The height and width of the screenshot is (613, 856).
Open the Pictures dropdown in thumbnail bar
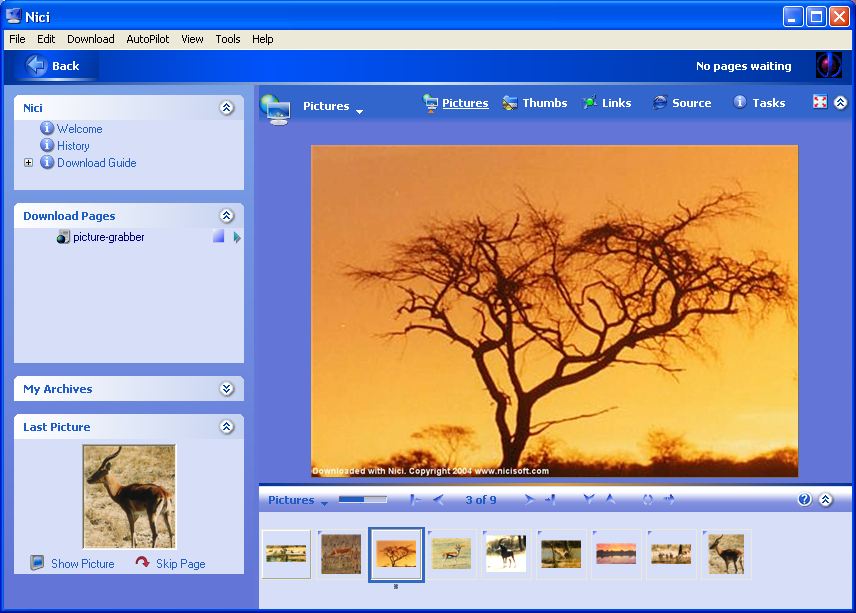click(x=324, y=503)
